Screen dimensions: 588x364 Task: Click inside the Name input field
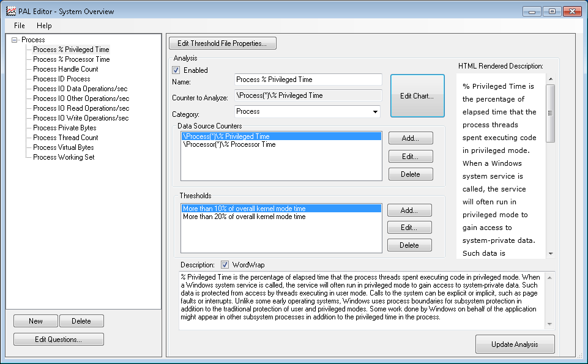[308, 80]
